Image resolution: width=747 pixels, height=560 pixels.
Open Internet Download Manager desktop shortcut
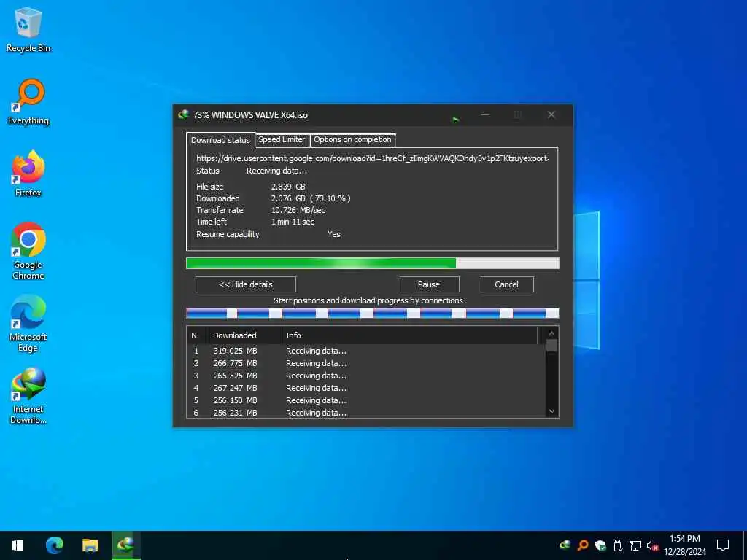click(28, 396)
